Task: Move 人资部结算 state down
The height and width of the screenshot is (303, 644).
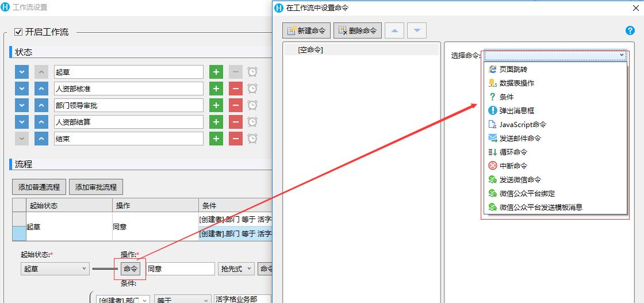Action: coord(22,122)
